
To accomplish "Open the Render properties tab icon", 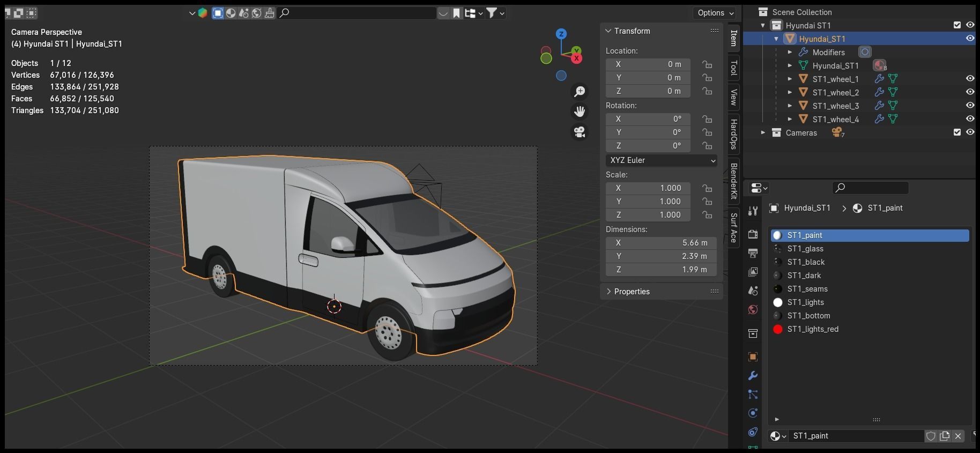I will [753, 234].
